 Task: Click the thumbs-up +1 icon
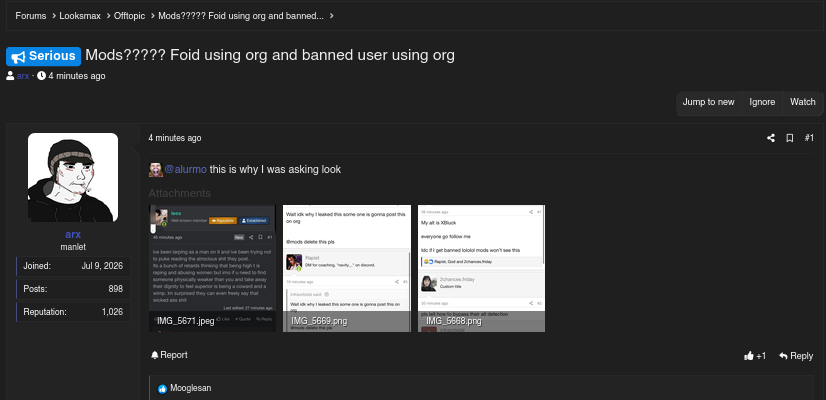749,356
